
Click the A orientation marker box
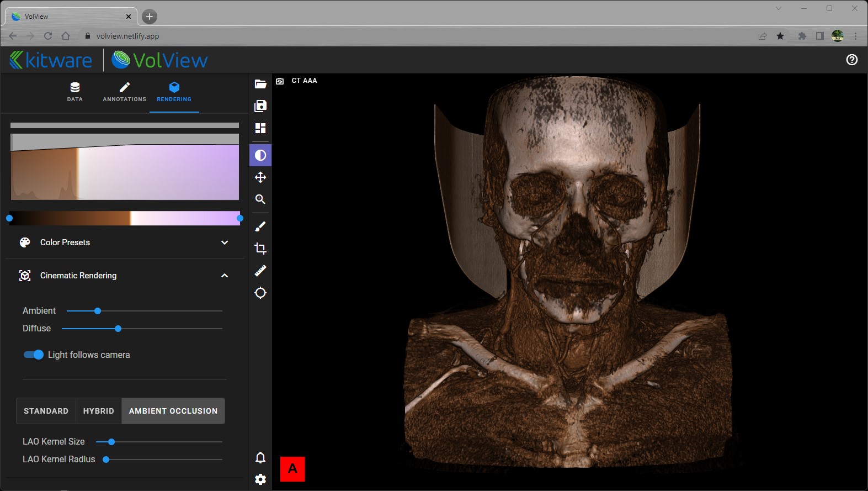292,469
